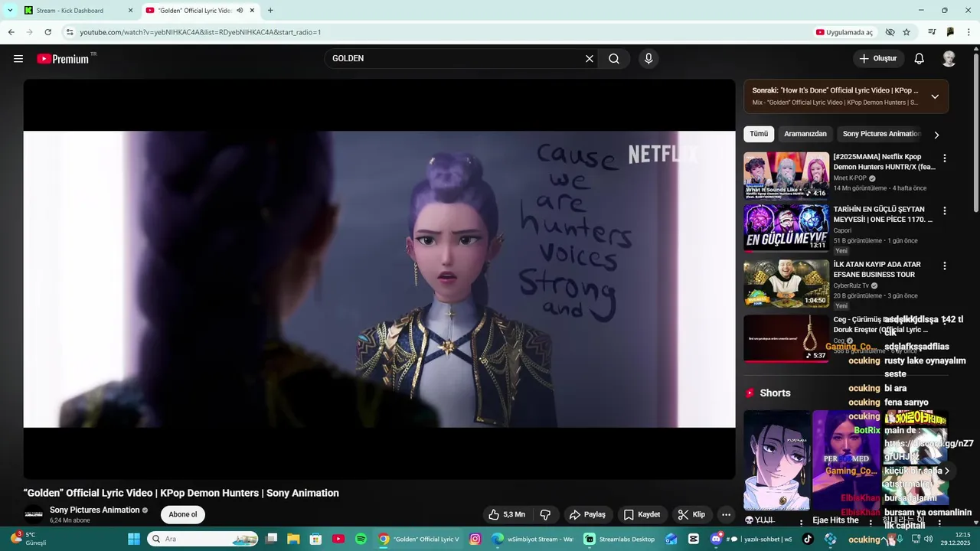Open Spotify from the taskbar
This screenshot has height=551, width=980.
pos(361,539)
